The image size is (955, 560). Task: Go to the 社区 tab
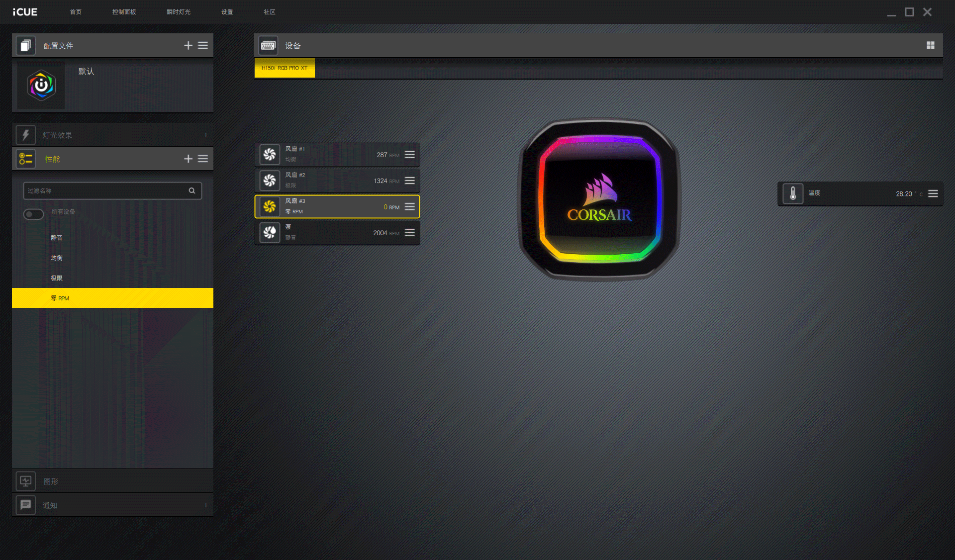click(270, 12)
